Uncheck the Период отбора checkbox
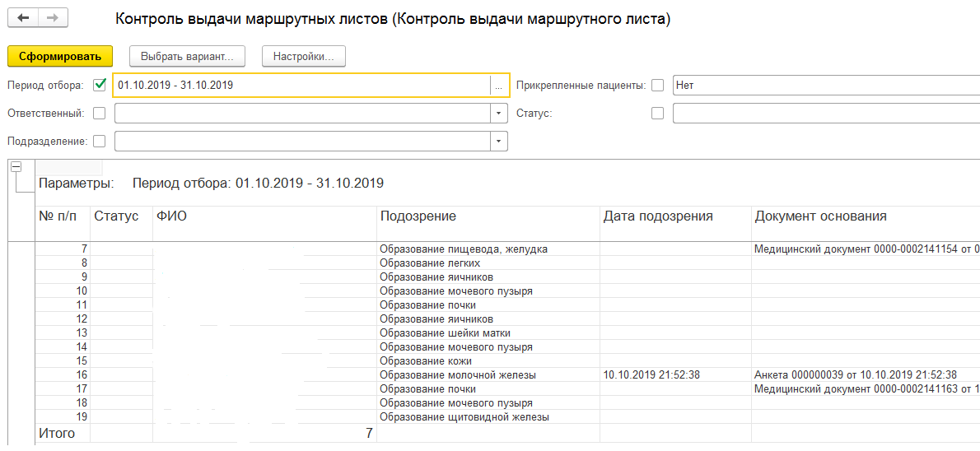This screenshot has width=980, height=451. point(100,84)
